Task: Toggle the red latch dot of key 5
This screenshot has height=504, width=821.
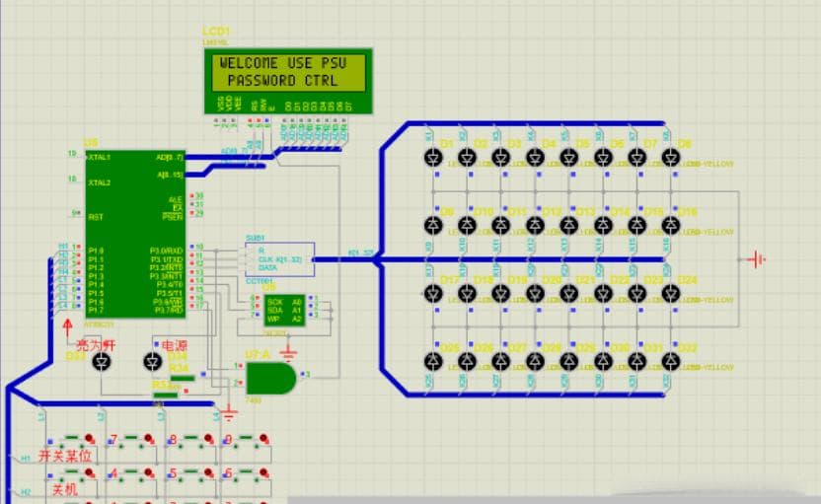Action: click(x=208, y=473)
